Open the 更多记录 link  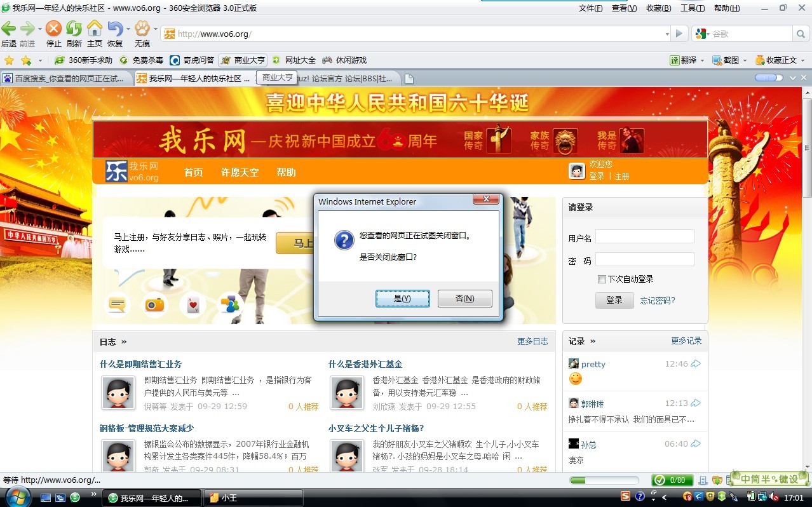[x=686, y=341]
